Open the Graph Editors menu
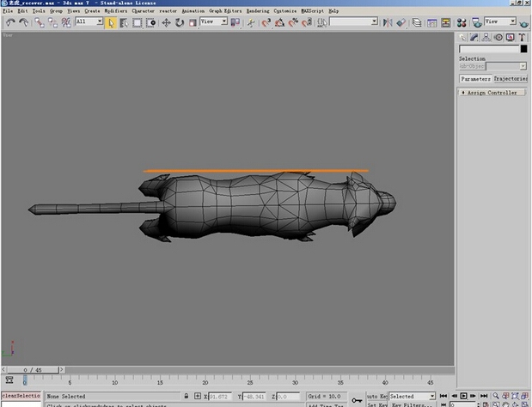The image size is (532, 407). point(225,11)
